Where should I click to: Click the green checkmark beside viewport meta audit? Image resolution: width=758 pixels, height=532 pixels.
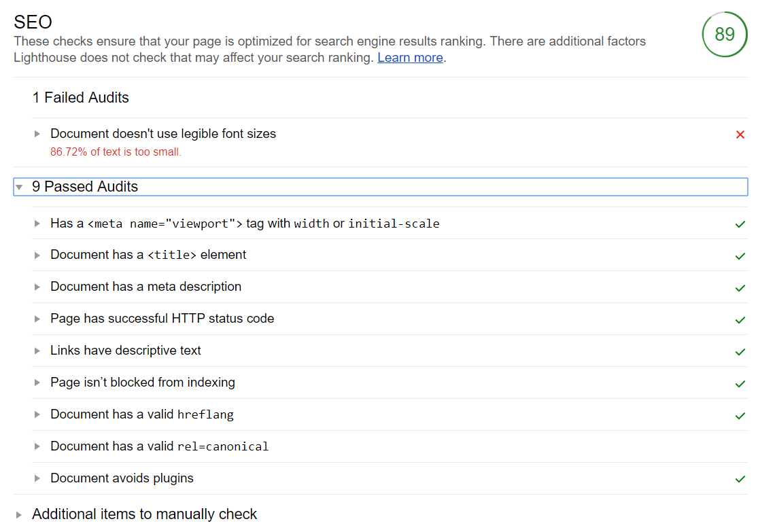click(x=740, y=224)
